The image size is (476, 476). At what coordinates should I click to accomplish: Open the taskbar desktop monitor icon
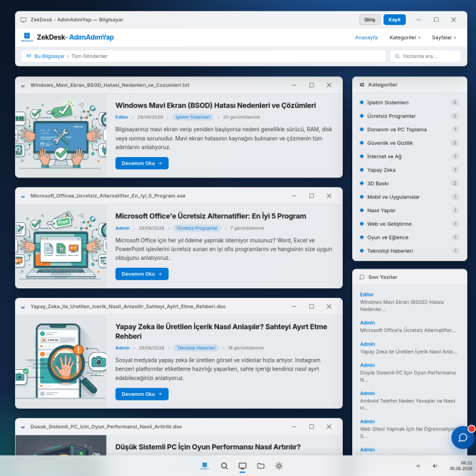(242, 466)
